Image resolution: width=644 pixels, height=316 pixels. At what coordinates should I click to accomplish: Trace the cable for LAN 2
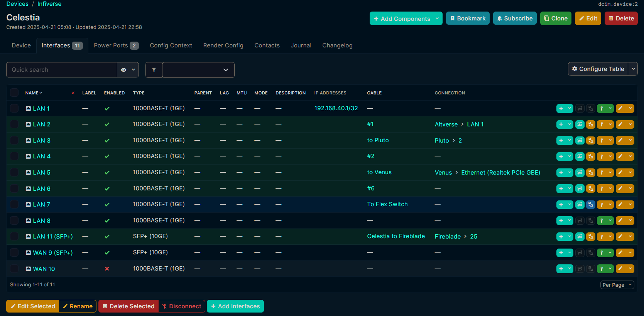click(x=580, y=124)
